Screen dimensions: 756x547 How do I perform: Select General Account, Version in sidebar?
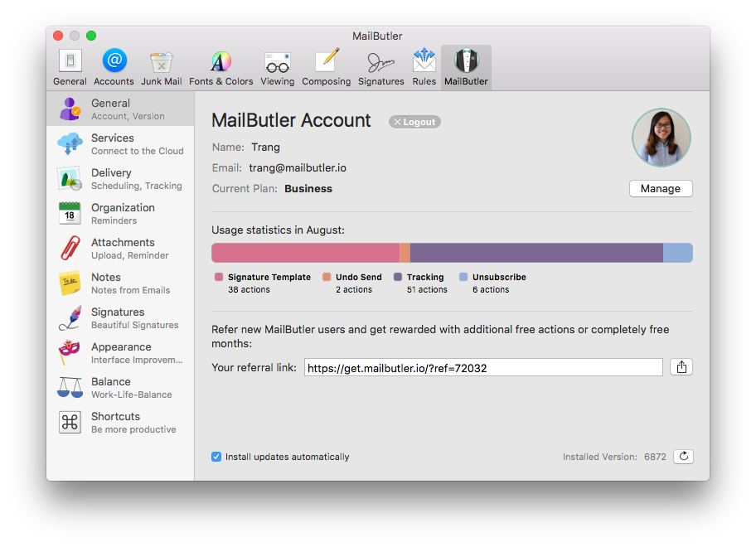click(x=120, y=109)
